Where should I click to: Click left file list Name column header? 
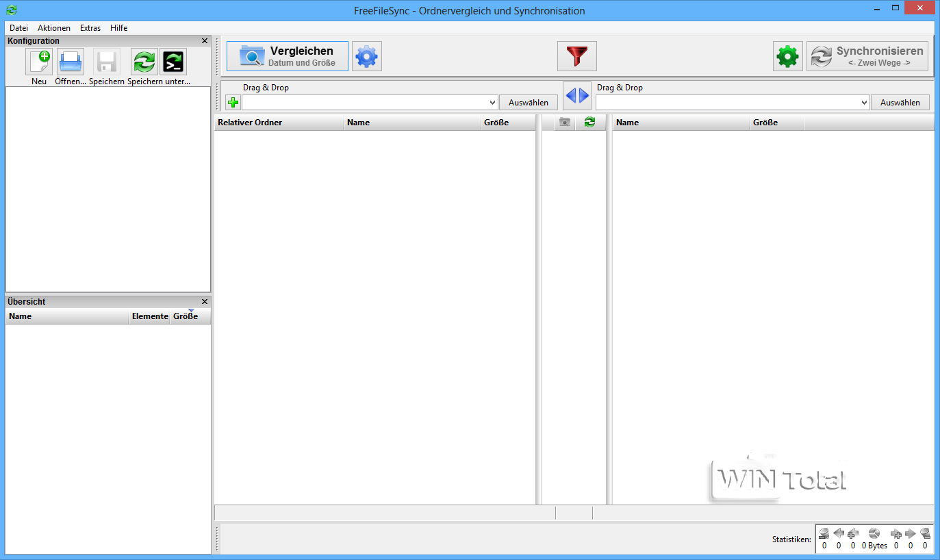(412, 123)
